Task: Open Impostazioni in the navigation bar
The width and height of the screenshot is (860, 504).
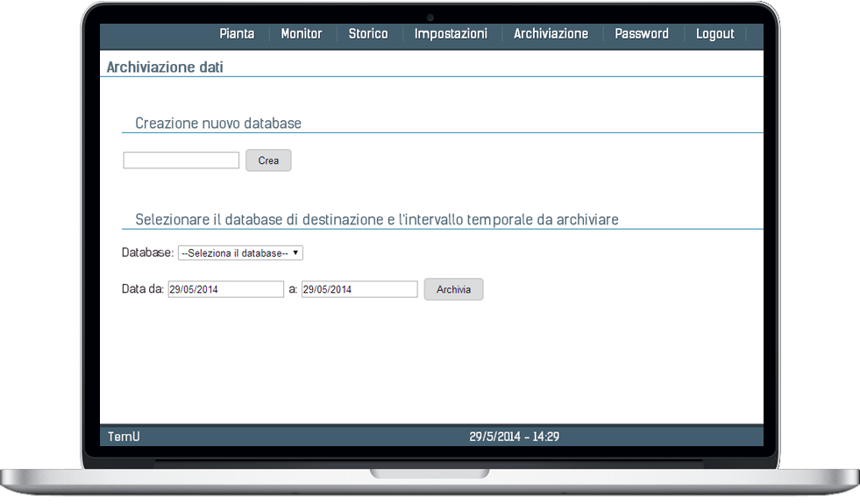Action: pyautogui.click(x=451, y=34)
